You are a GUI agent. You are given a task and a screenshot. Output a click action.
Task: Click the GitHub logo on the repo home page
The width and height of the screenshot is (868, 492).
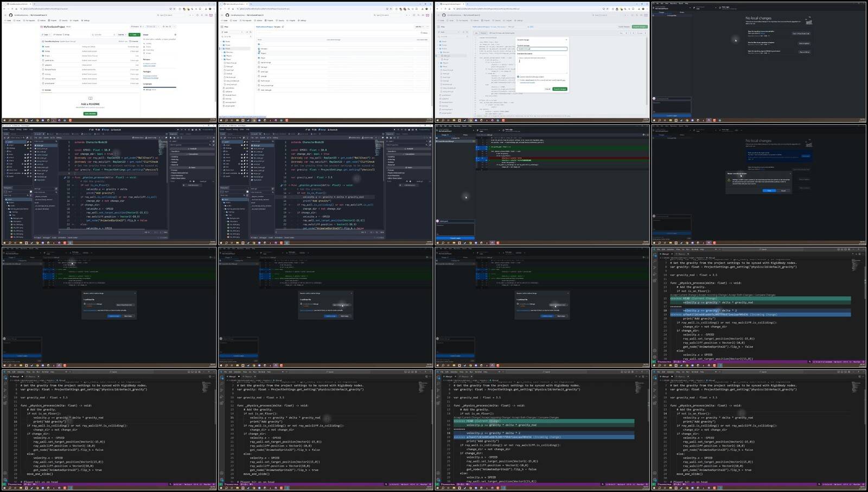coord(11,15)
